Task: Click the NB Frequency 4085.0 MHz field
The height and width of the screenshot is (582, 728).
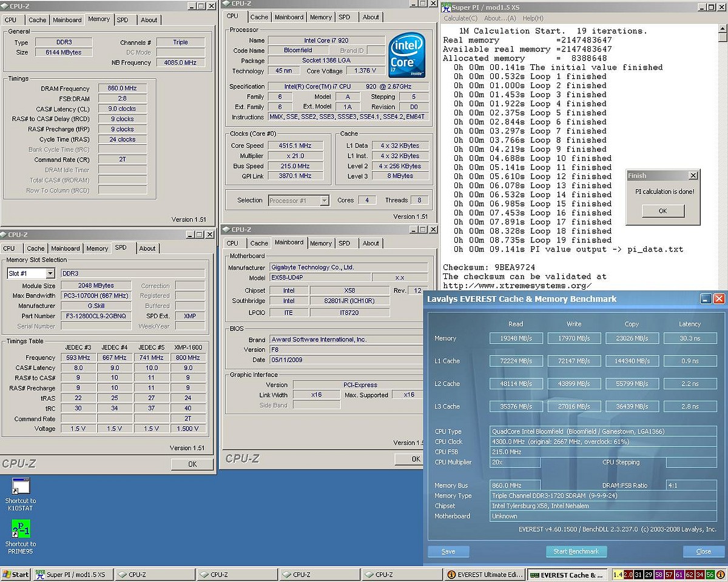Action: pyautogui.click(x=180, y=62)
